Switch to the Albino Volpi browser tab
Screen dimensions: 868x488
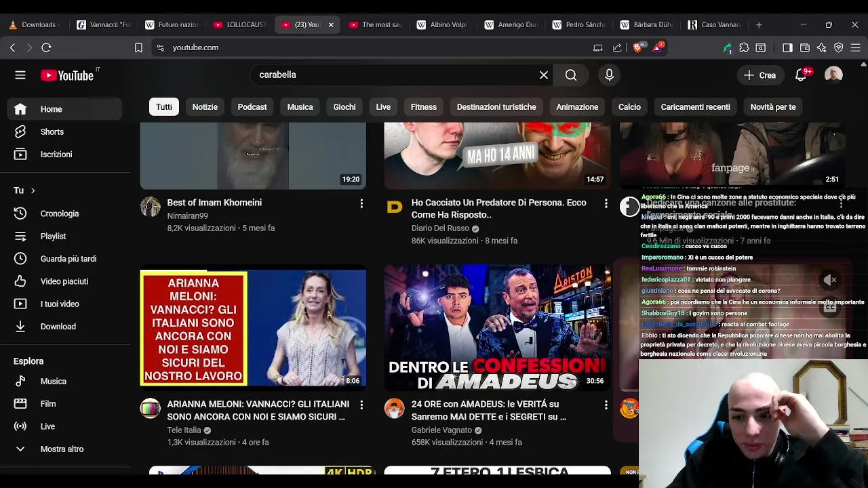443,24
